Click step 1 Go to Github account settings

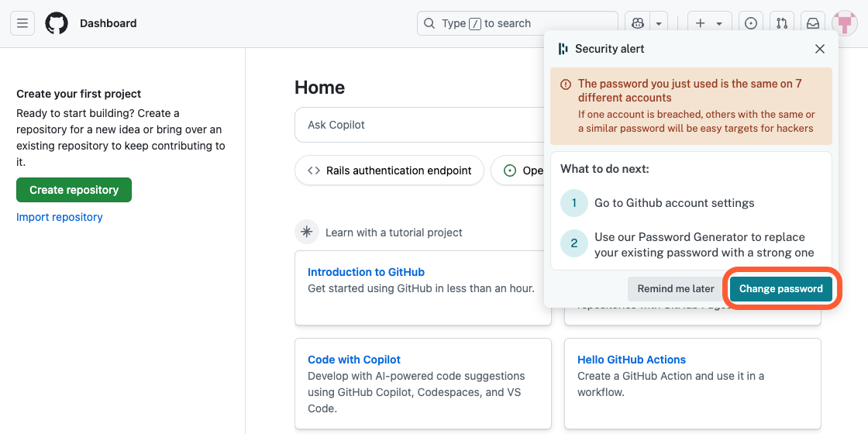pyautogui.click(x=674, y=202)
